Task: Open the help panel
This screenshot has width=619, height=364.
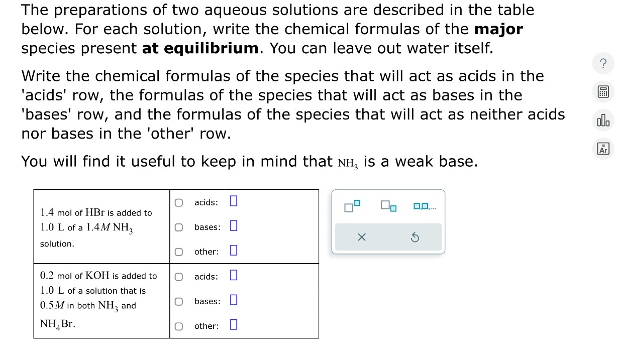Action: point(603,63)
